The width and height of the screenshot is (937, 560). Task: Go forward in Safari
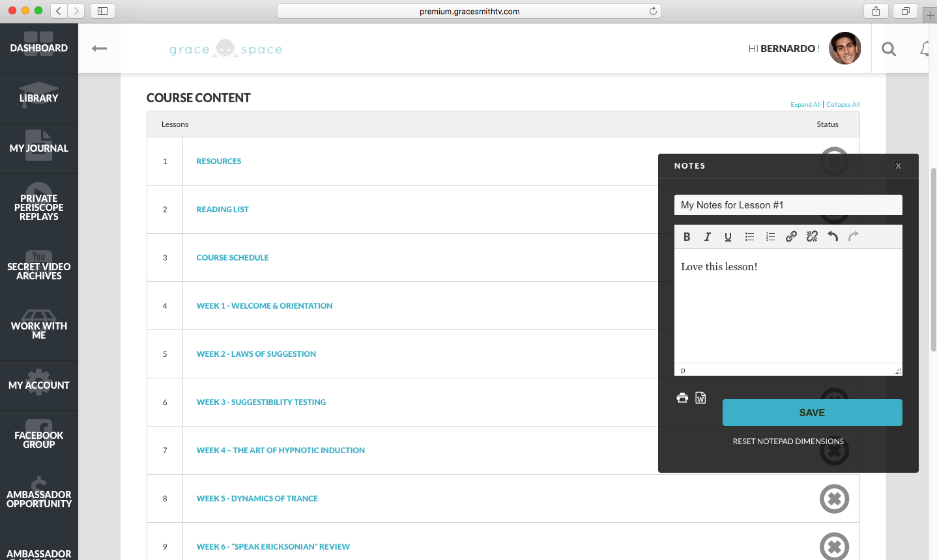(76, 11)
